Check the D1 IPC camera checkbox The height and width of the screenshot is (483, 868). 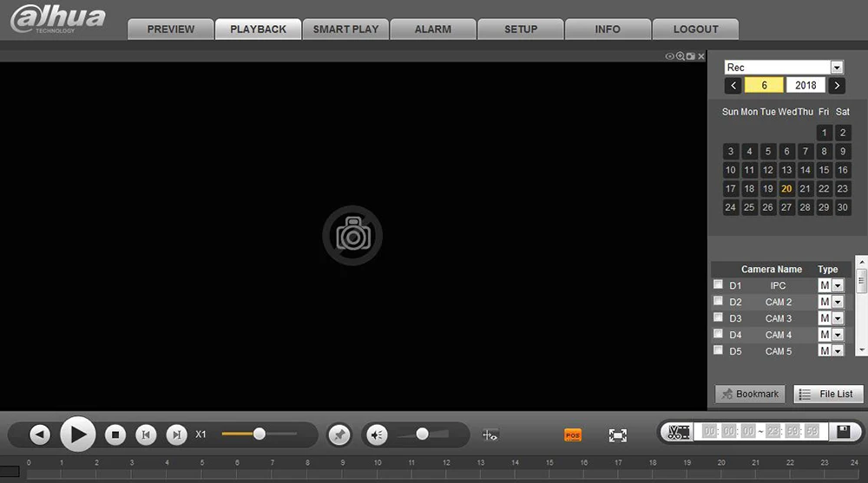click(x=718, y=284)
